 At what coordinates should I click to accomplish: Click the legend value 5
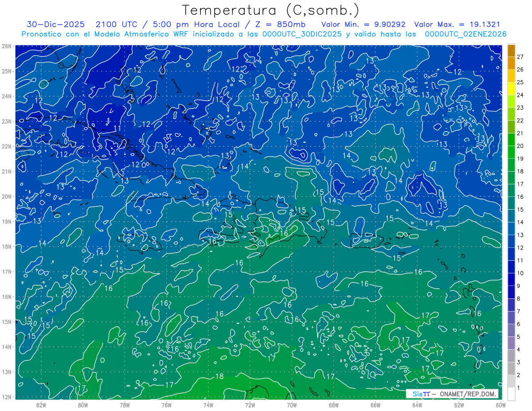pyautogui.click(x=519, y=337)
